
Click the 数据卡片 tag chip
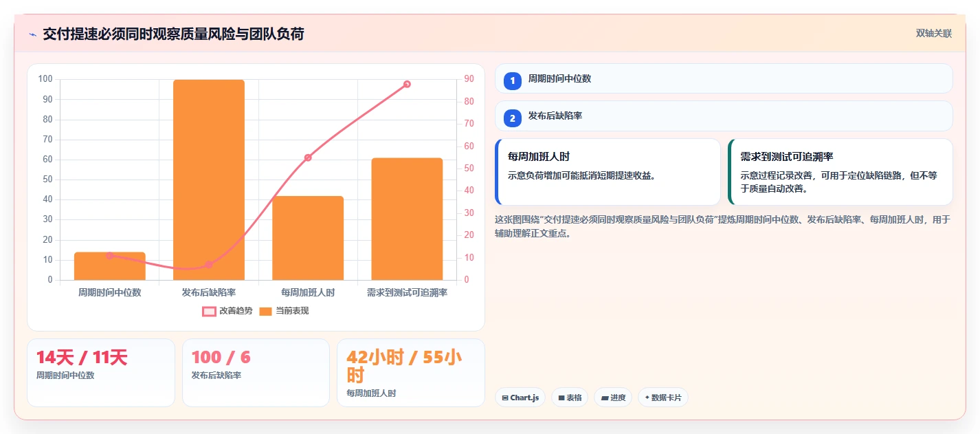tap(663, 398)
